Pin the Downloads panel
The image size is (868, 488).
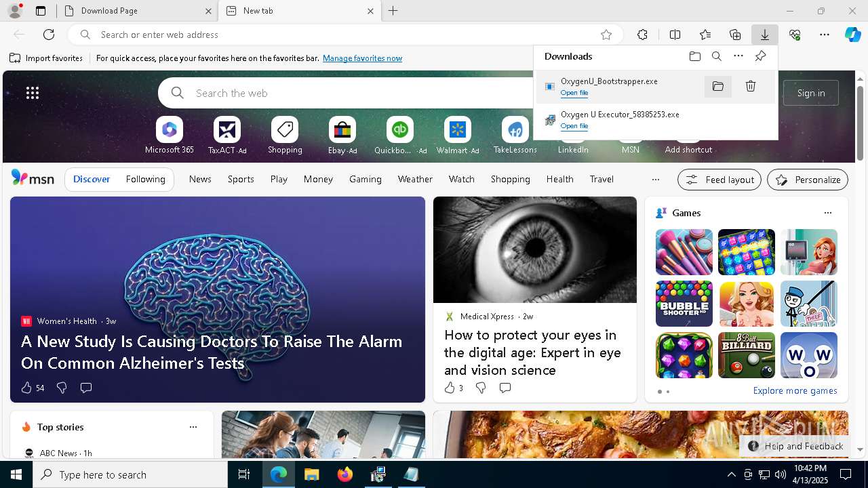pyautogui.click(x=760, y=56)
